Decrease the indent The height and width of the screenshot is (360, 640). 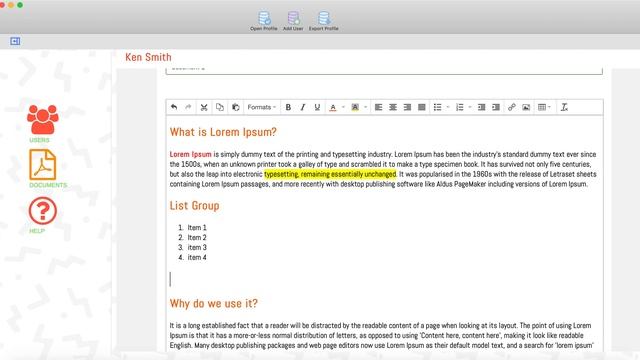[482, 107]
